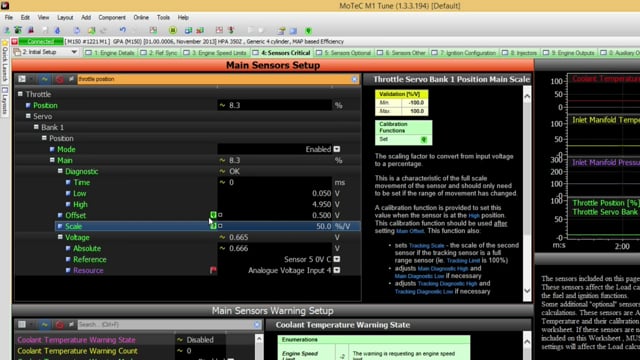Open the Resource Analogue Voltage Input dropdown
This screenshot has height=360, width=640.
337,270
